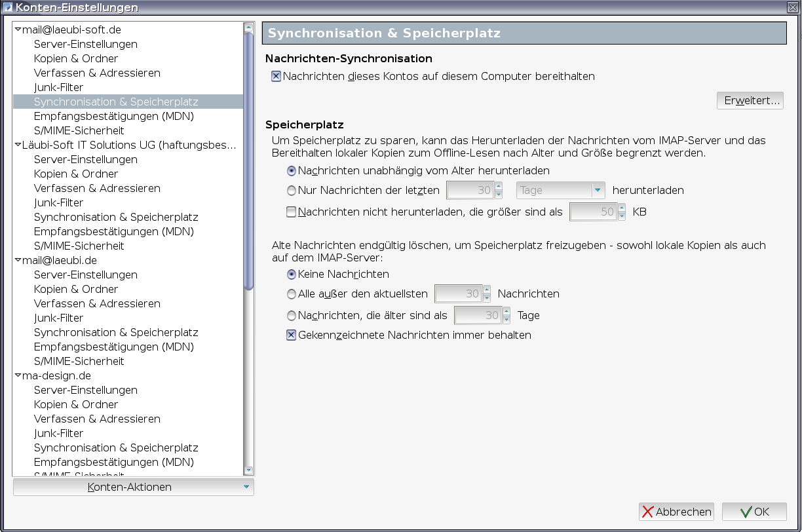This screenshot has height=532, width=802.
Task: Open Verfassen & Adressieren under Läubi-Soft IT Solutions UG
Action: [97, 188]
